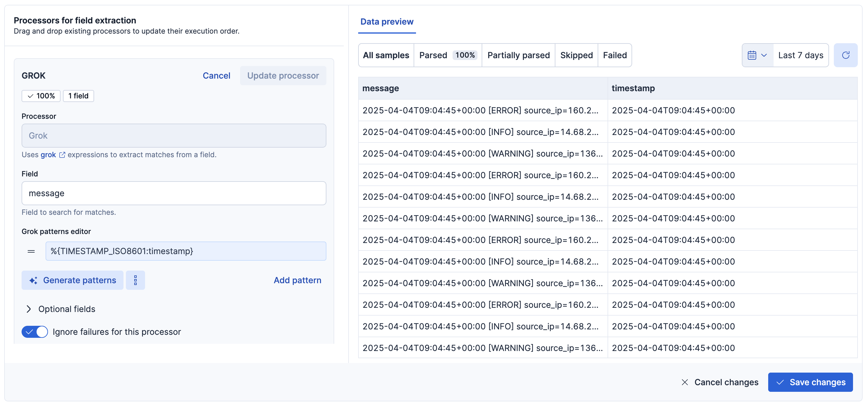Screen dimensions: 868x405
Task: Show the Skipped samples filter
Action: (576, 55)
